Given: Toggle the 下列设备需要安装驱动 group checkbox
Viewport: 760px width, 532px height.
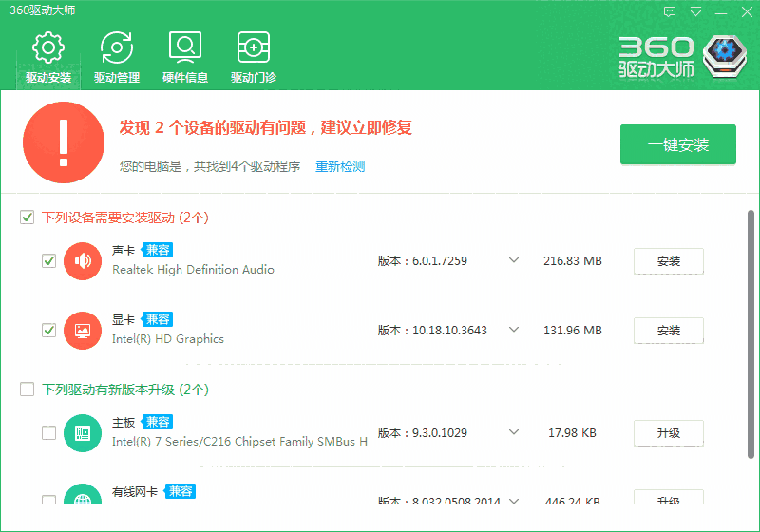Looking at the screenshot, I should [x=28, y=217].
